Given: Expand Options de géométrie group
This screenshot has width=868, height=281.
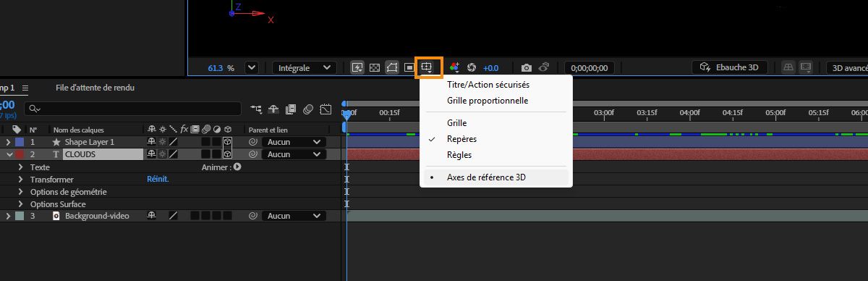Looking at the screenshot, I should coord(21,192).
